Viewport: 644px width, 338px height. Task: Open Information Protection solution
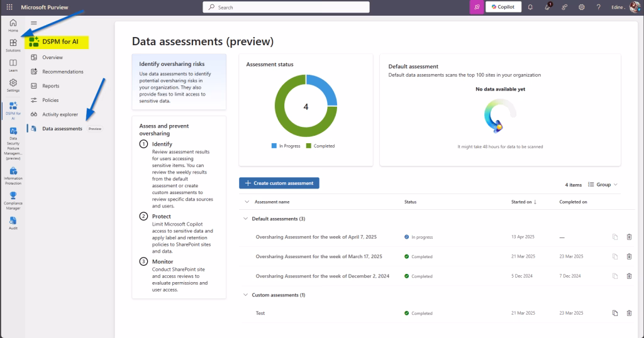click(13, 175)
